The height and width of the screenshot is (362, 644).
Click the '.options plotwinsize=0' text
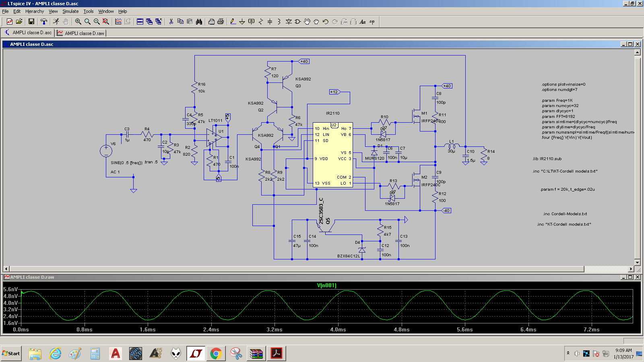point(563,84)
